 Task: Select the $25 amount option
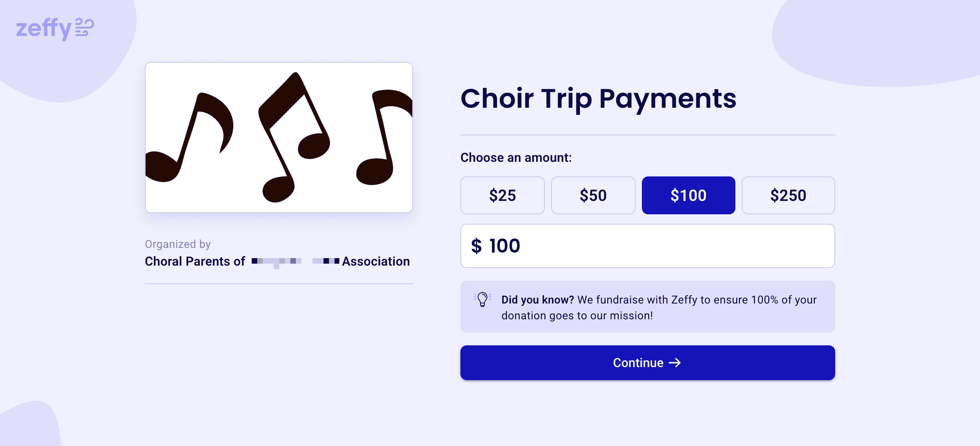502,195
